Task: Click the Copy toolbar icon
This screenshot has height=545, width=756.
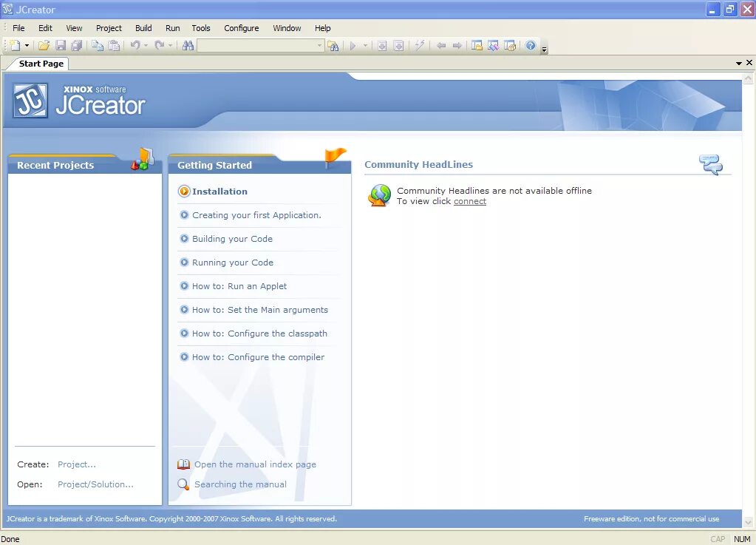Action: pyautogui.click(x=98, y=45)
